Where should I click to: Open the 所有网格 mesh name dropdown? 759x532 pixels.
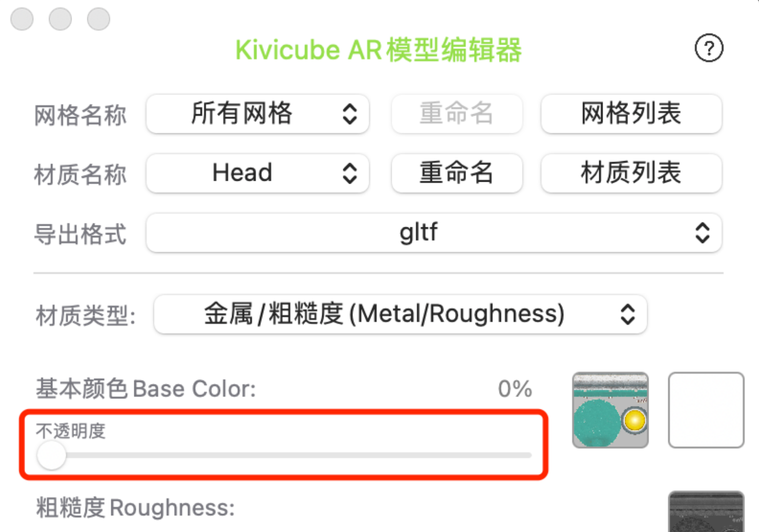click(257, 114)
